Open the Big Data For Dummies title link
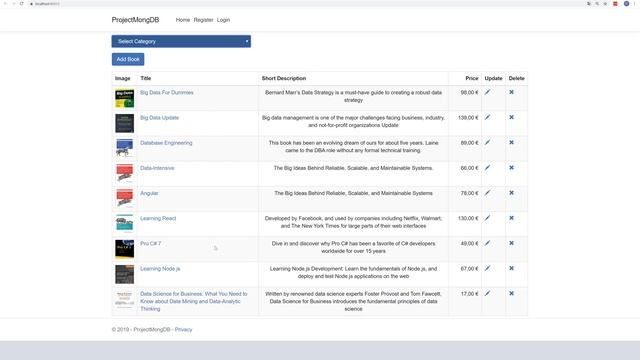 tap(167, 93)
